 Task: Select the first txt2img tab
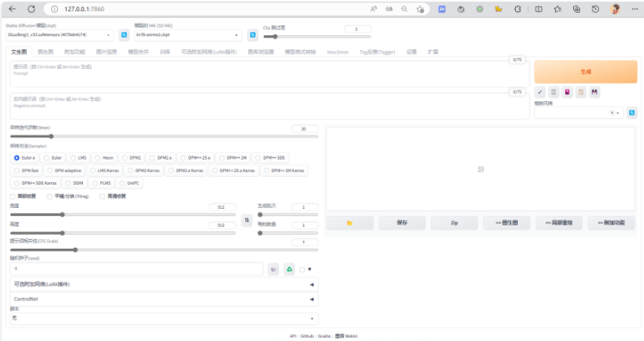point(19,52)
